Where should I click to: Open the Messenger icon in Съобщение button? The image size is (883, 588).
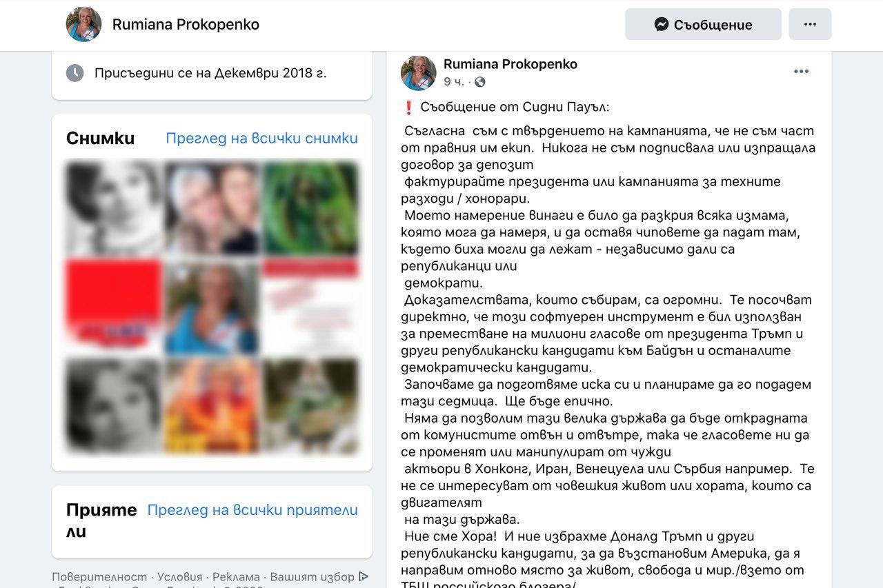(x=662, y=24)
